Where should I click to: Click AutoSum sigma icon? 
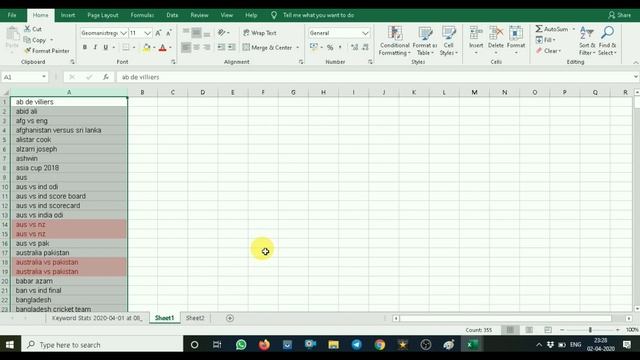coord(539,29)
